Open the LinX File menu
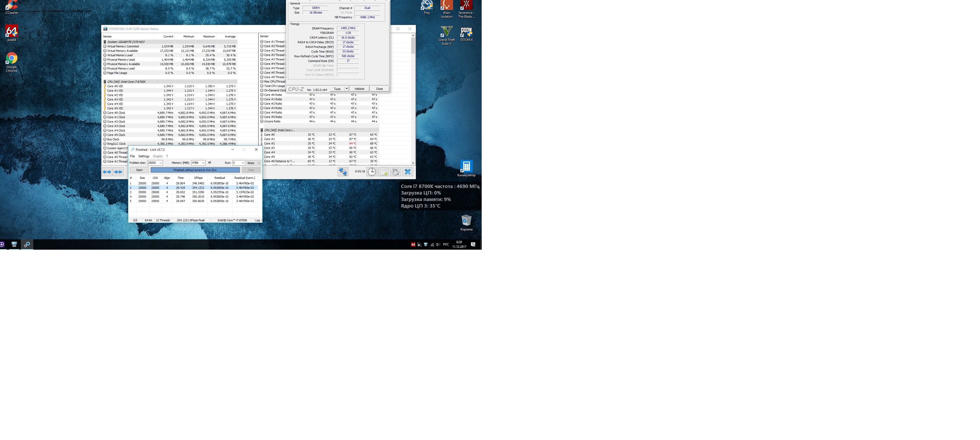The height and width of the screenshot is (440, 980). 132,156
